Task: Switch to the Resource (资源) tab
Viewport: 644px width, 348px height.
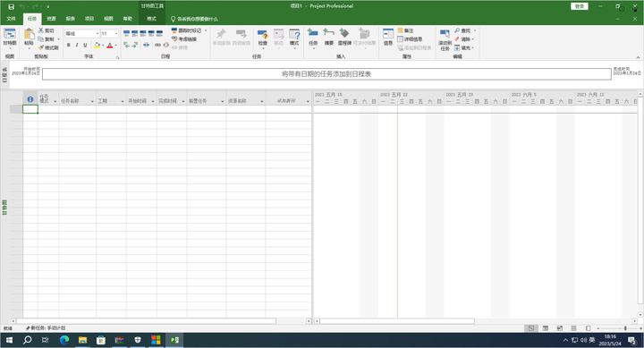Action: [x=51, y=19]
